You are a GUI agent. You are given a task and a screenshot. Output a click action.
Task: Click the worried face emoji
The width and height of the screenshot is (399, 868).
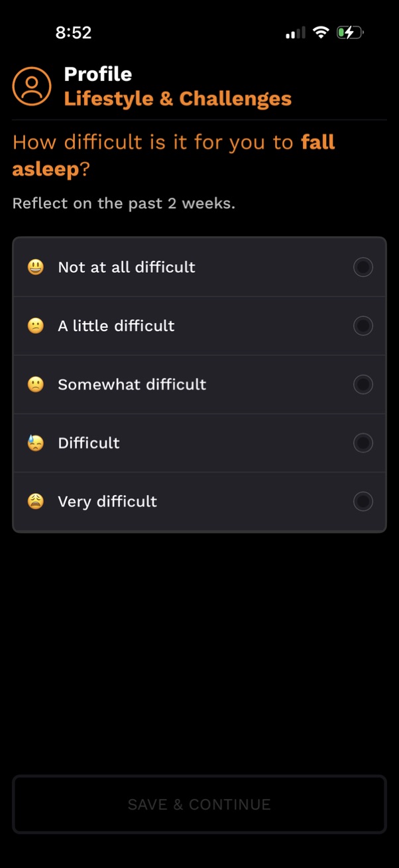tap(36, 384)
